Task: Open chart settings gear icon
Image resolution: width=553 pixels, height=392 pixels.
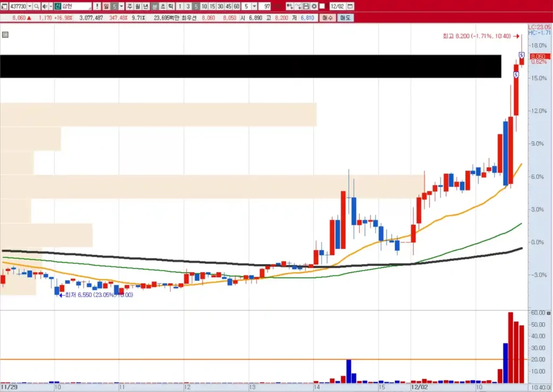Action: [x=314, y=6]
